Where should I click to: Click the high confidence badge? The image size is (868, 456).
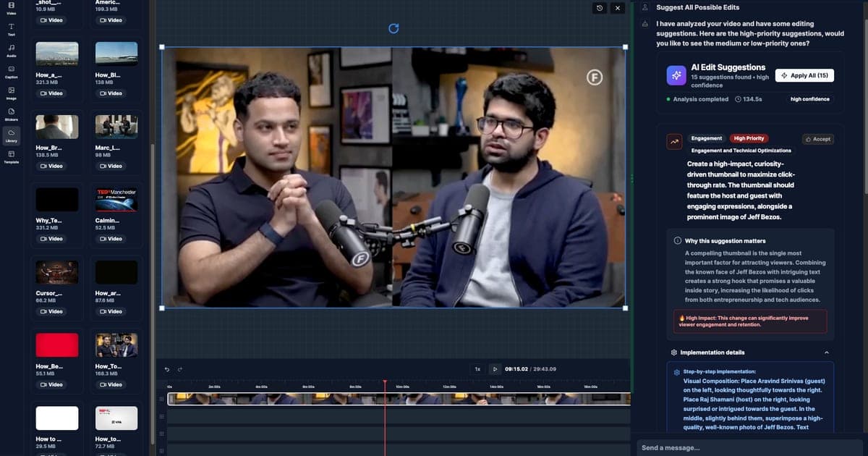(x=810, y=99)
